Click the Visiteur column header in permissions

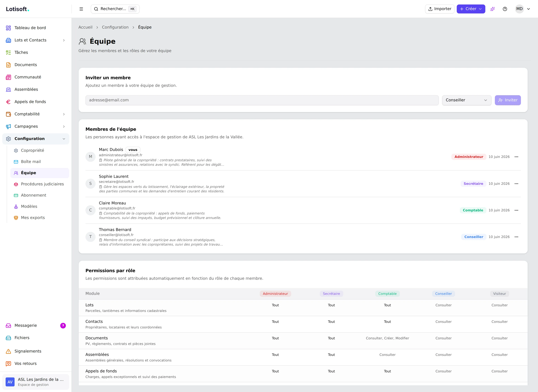[x=499, y=294]
